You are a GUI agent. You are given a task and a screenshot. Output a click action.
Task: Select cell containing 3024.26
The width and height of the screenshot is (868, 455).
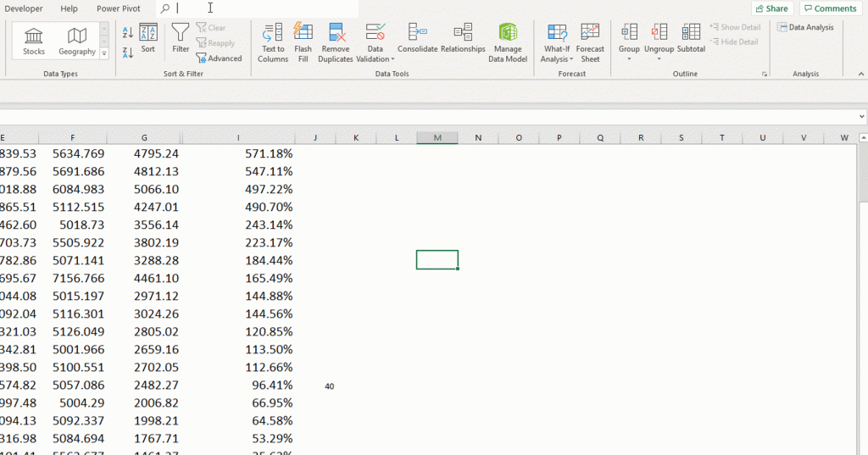tap(144, 314)
